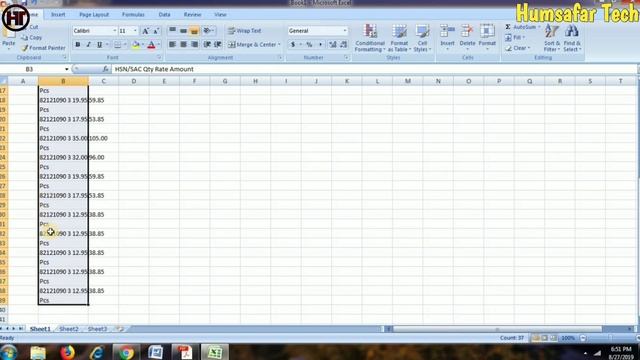Open Sort & Filter menu
The width and height of the screenshot is (640, 360).
551,38
